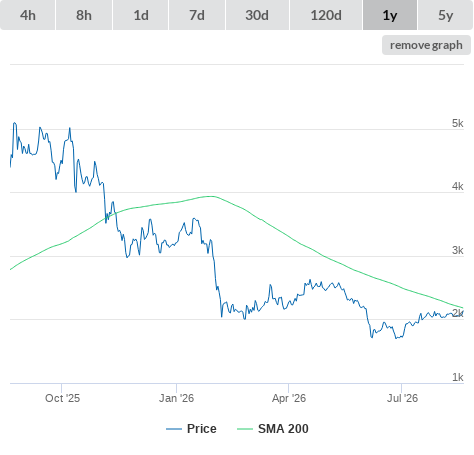Click the green SMA 200 line swatch

pyautogui.click(x=245, y=429)
